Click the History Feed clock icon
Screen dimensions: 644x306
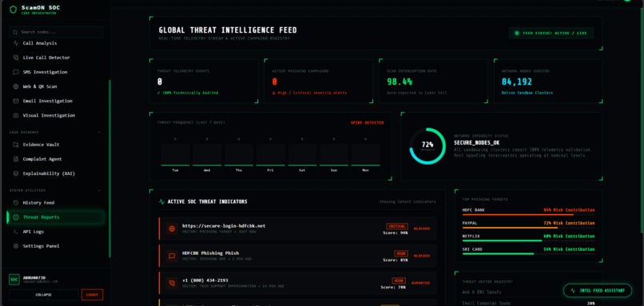16,202
